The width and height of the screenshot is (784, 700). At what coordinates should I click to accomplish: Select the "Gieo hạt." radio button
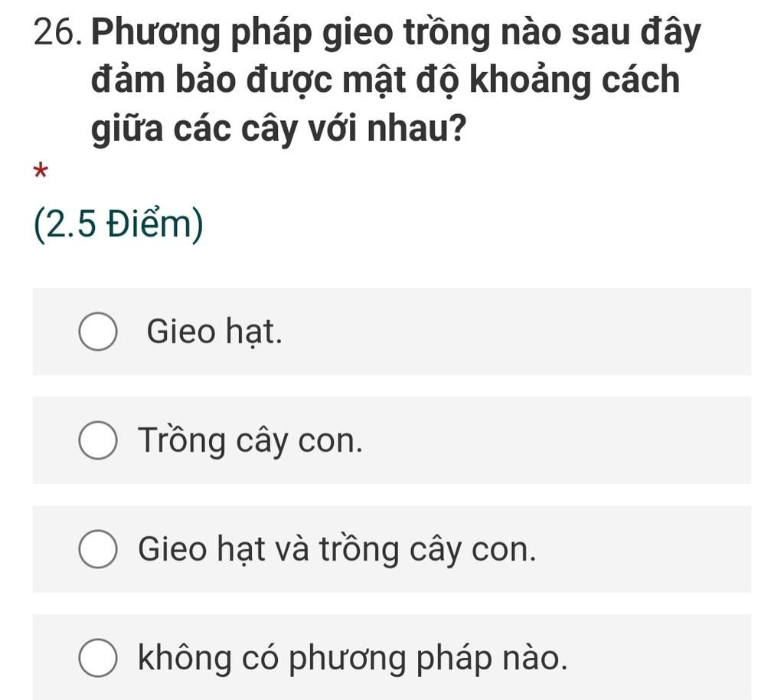pyautogui.click(x=98, y=332)
